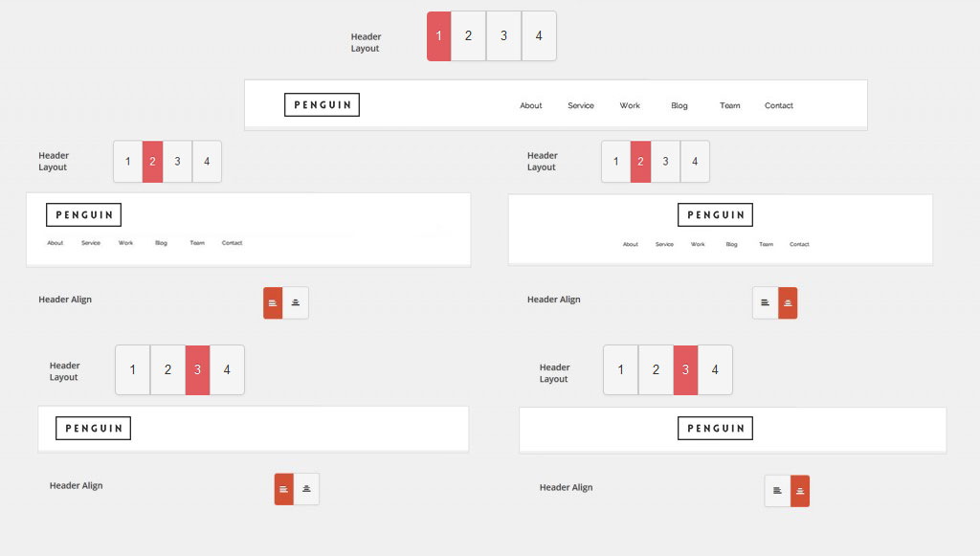980x556 pixels.
Task: Click highlighted left-align icon under left-aligned layout 2 preview
Action: click(x=273, y=302)
